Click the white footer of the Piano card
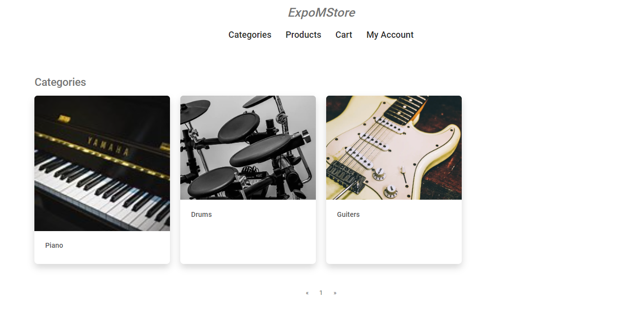Screen dimensions: 644x314 coord(102,247)
